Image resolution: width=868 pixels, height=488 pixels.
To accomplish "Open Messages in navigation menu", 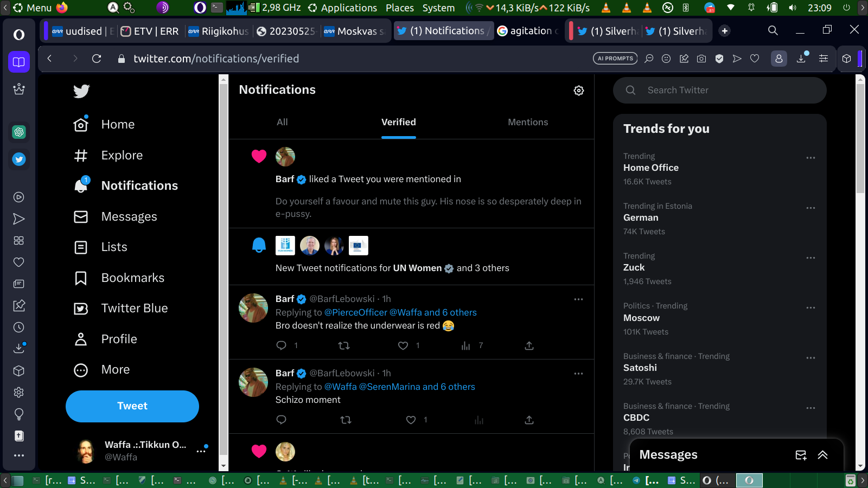I will point(116,217).
